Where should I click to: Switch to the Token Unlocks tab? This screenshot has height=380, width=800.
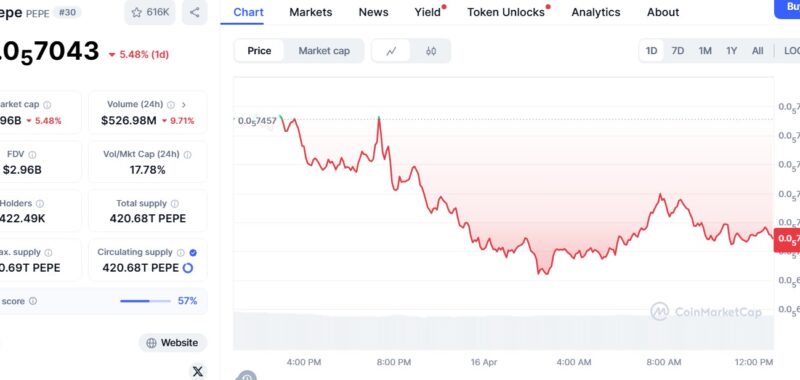(506, 12)
